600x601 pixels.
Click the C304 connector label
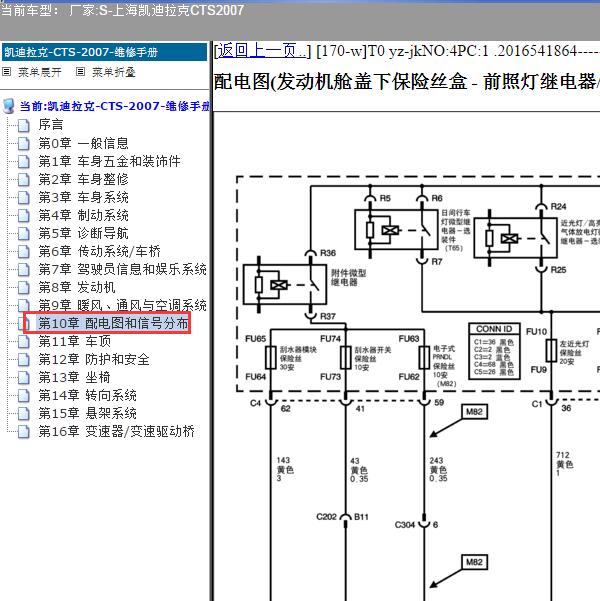(x=405, y=524)
